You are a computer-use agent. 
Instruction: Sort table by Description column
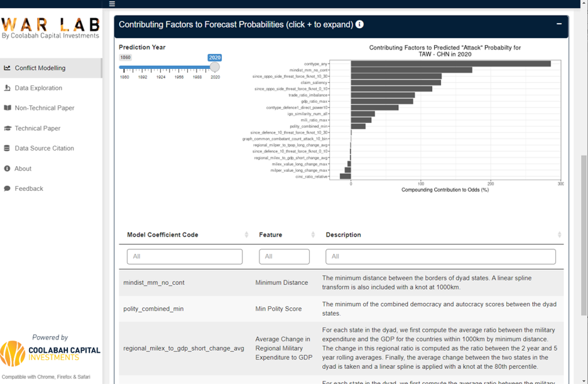559,235
